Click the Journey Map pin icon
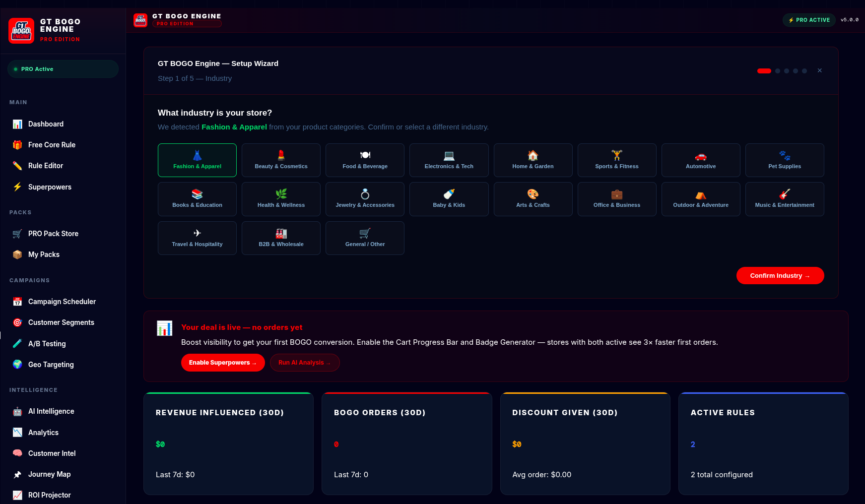 [17, 474]
